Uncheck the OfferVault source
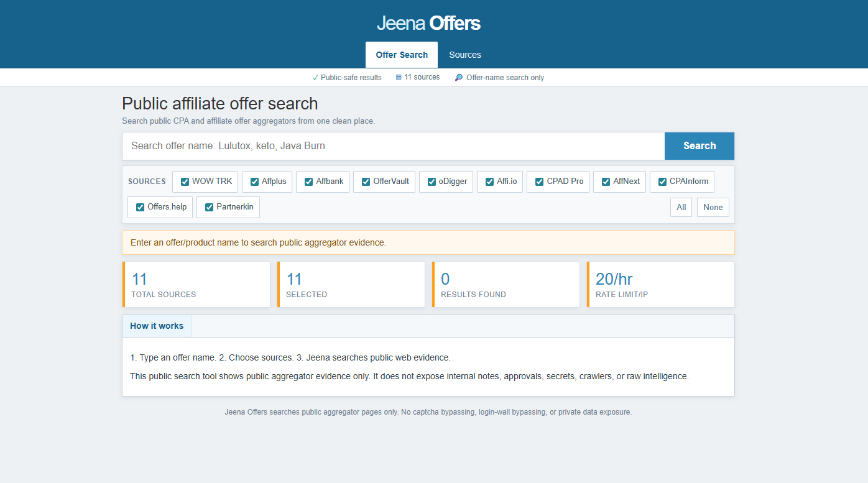868x483 pixels. point(366,182)
